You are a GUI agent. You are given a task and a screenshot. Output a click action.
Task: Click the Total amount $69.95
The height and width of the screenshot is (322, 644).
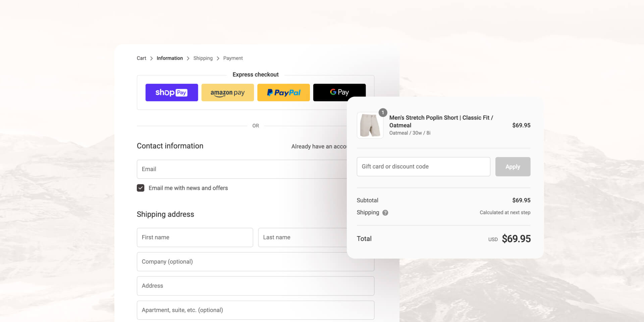[516, 239]
